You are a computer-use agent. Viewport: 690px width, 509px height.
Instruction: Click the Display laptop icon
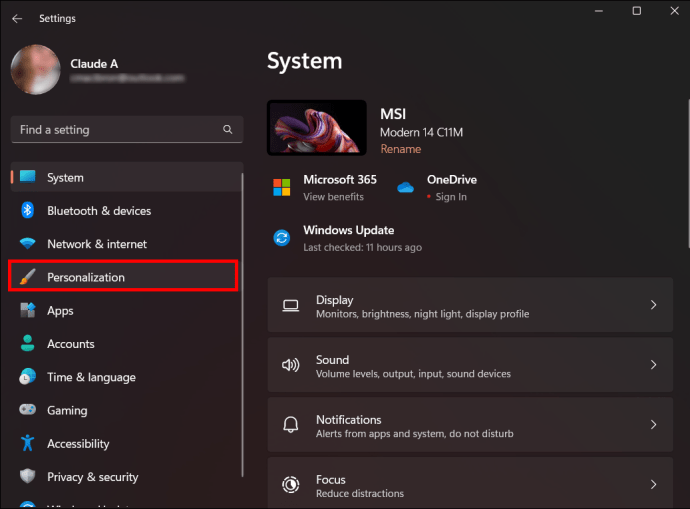point(290,305)
